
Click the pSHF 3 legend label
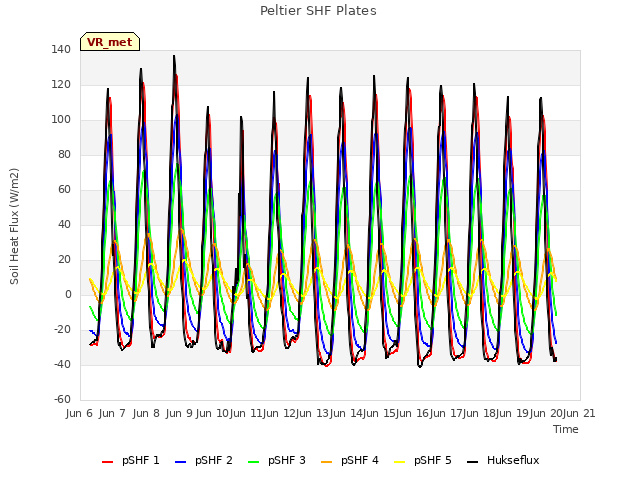(x=287, y=460)
